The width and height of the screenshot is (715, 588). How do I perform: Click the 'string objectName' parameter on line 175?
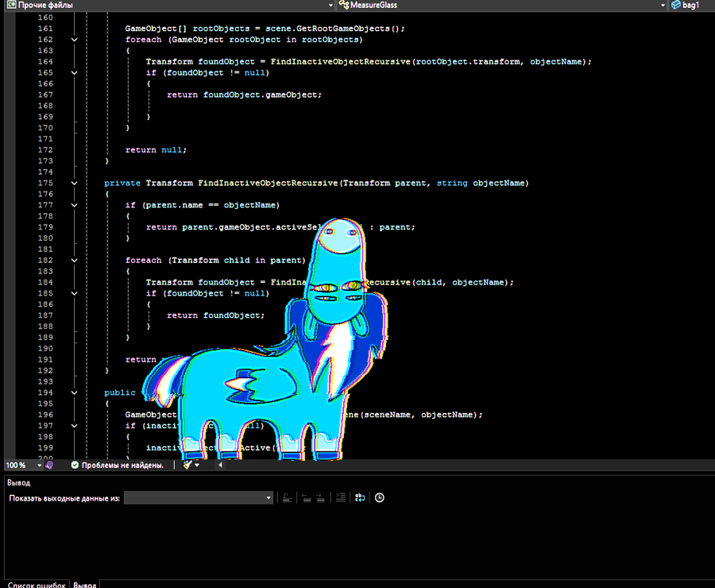coord(481,184)
